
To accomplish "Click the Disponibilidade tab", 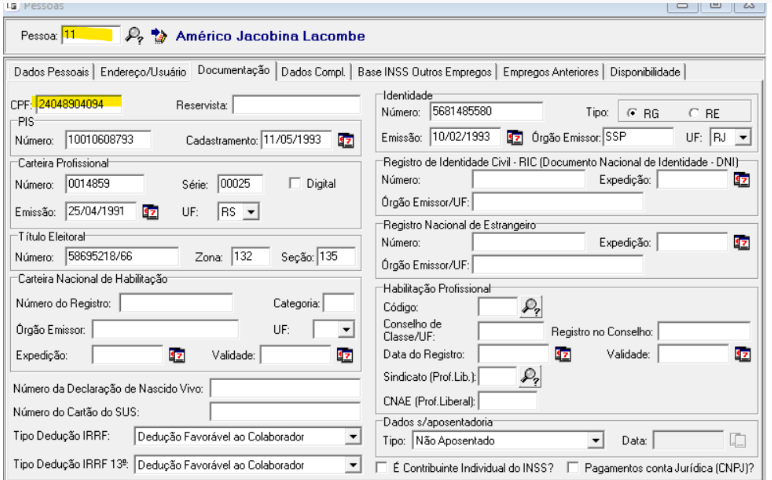I will coord(645,72).
